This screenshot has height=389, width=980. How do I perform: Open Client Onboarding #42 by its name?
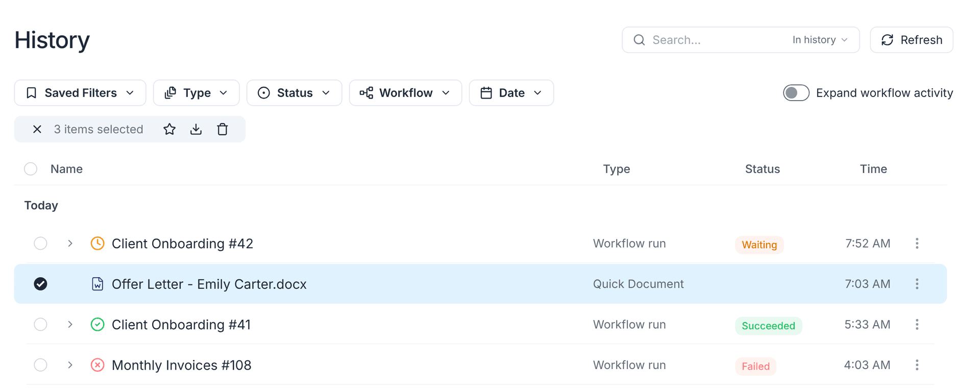(x=182, y=244)
